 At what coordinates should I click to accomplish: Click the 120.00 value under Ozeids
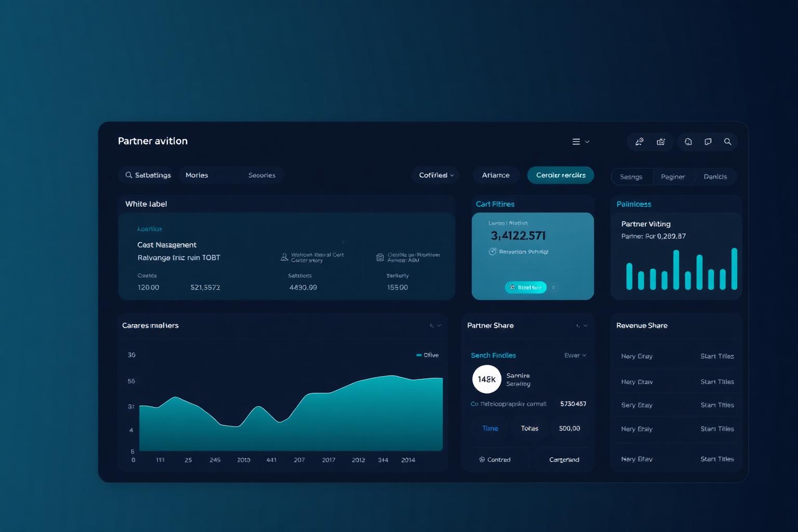(148, 287)
